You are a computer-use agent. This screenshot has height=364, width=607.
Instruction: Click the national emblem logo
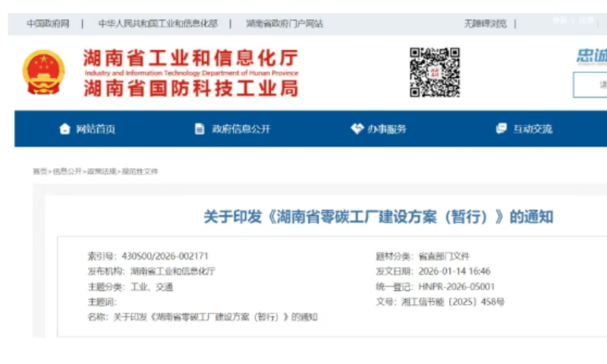click(x=43, y=72)
